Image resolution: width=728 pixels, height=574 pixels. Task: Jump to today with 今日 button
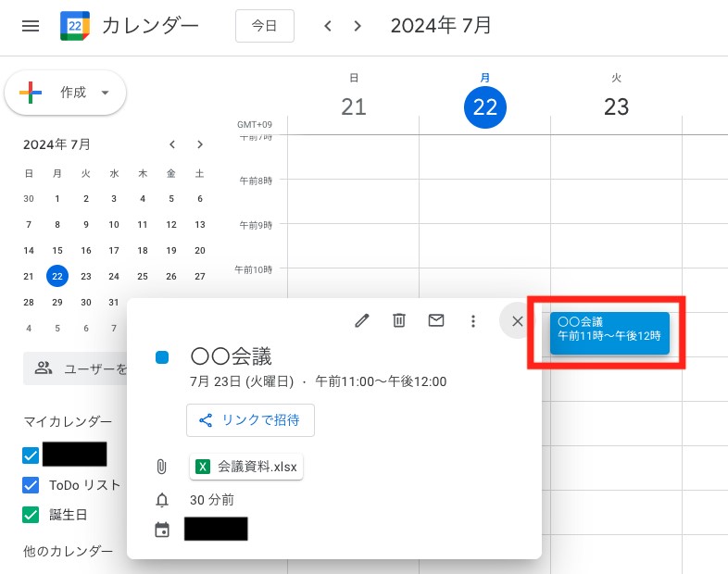point(265,26)
